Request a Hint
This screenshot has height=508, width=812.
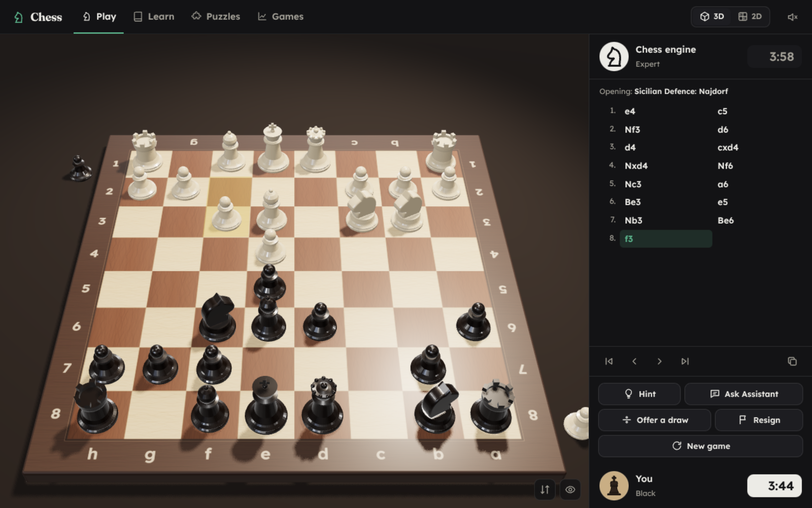tap(639, 394)
